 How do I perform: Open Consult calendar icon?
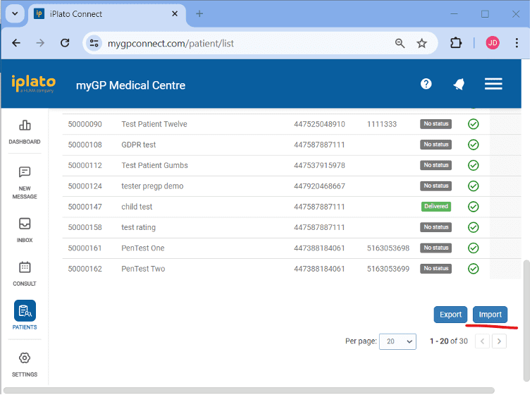25,273
